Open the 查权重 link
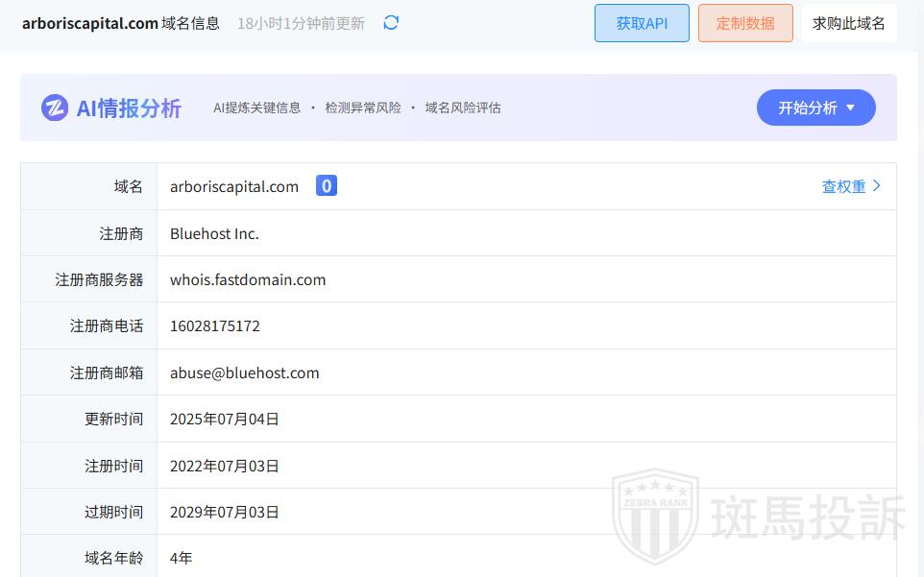The image size is (924, 577). click(x=843, y=186)
